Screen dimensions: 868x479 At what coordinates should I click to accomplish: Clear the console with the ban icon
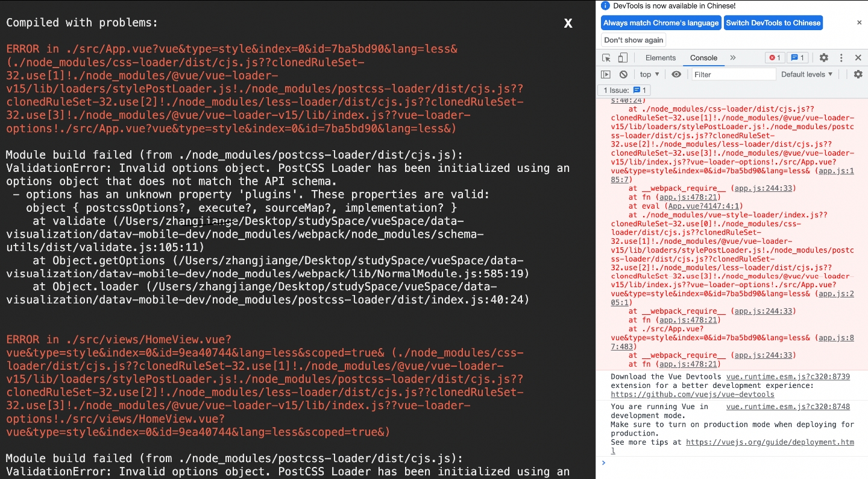(623, 74)
